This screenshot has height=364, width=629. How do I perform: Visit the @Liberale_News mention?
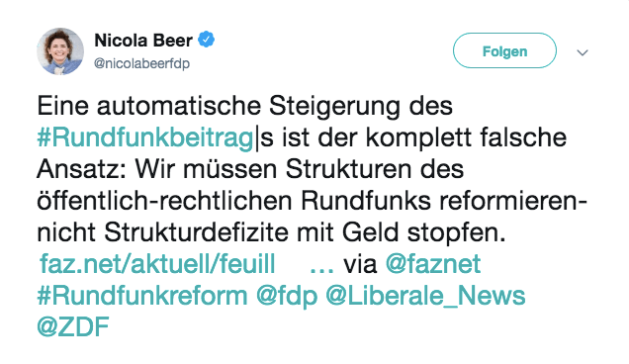click(x=425, y=297)
